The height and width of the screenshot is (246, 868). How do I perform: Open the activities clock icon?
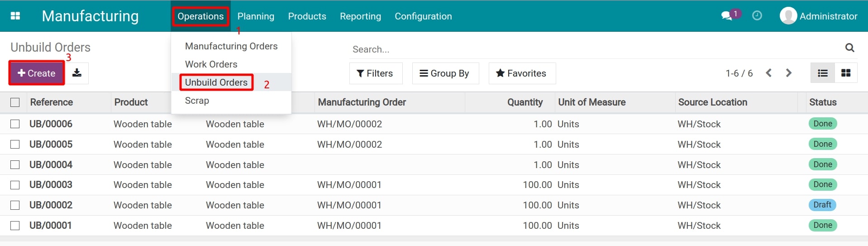point(757,16)
